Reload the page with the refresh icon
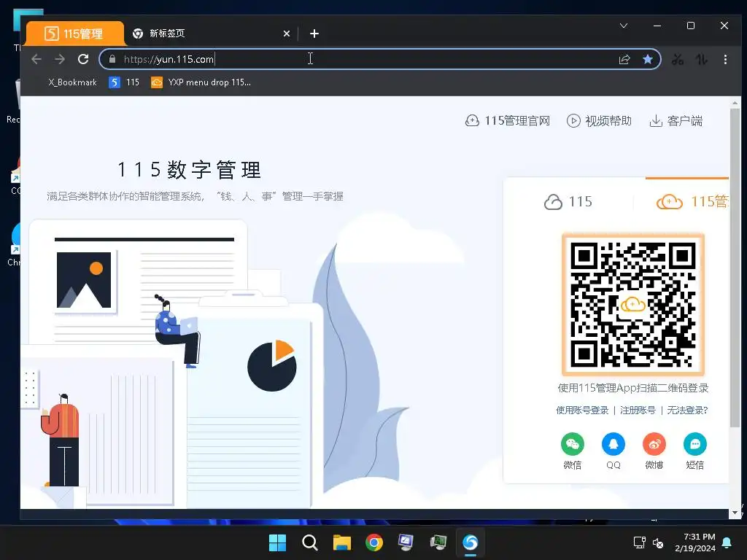This screenshot has height=560, width=747. 83,59
